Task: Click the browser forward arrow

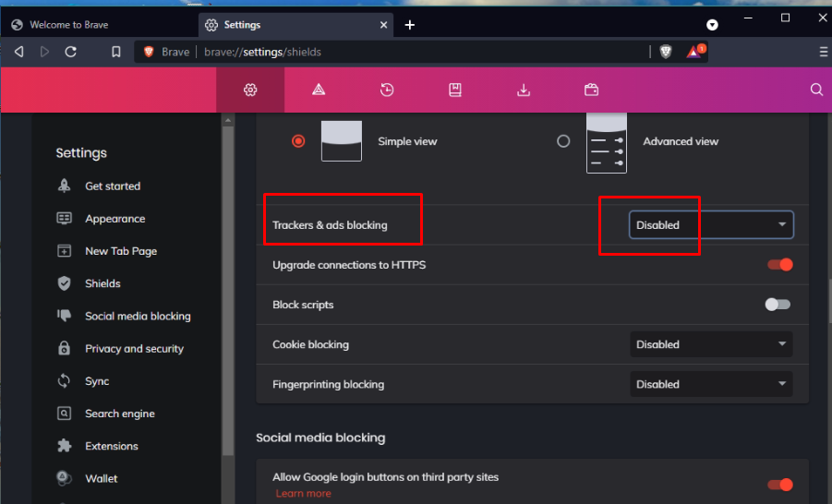Action: [x=44, y=52]
